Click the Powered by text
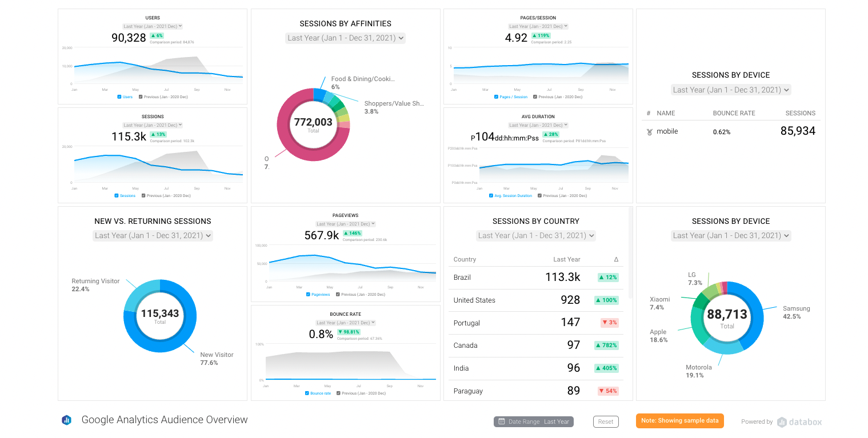 tap(757, 422)
